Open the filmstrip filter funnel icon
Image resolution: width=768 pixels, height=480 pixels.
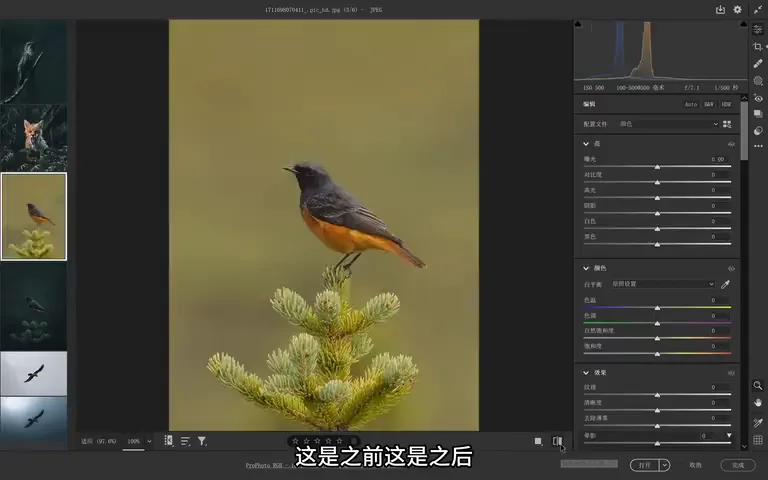pyautogui.click(x=202, y=441)
